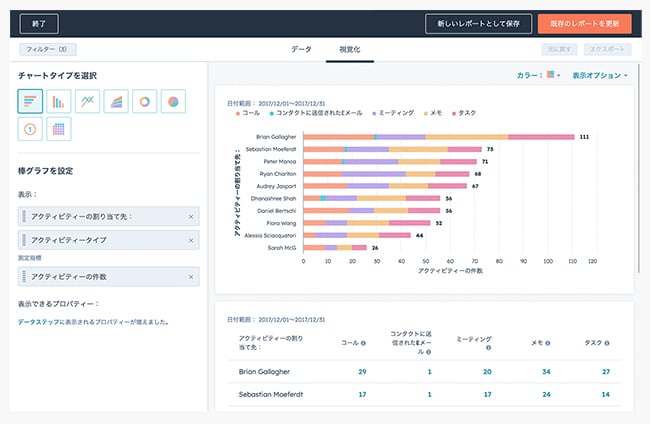Select the vertical column chart type
The height and width of the screenshot is (424, 650).
click(x=58, y=101)
